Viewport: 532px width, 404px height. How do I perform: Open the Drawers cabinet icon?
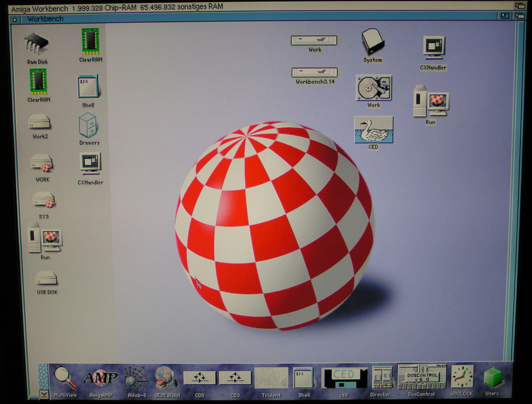coord(89,126)
